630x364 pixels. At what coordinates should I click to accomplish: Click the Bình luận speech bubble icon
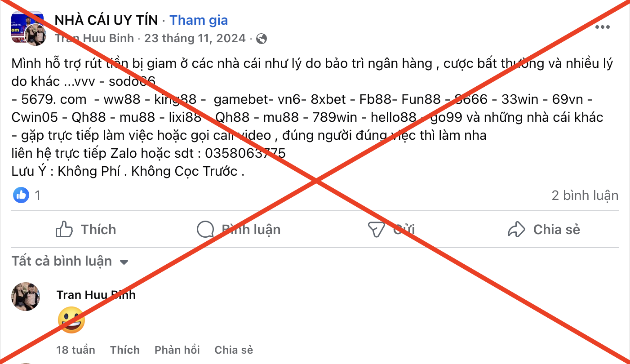coord(205,230)
